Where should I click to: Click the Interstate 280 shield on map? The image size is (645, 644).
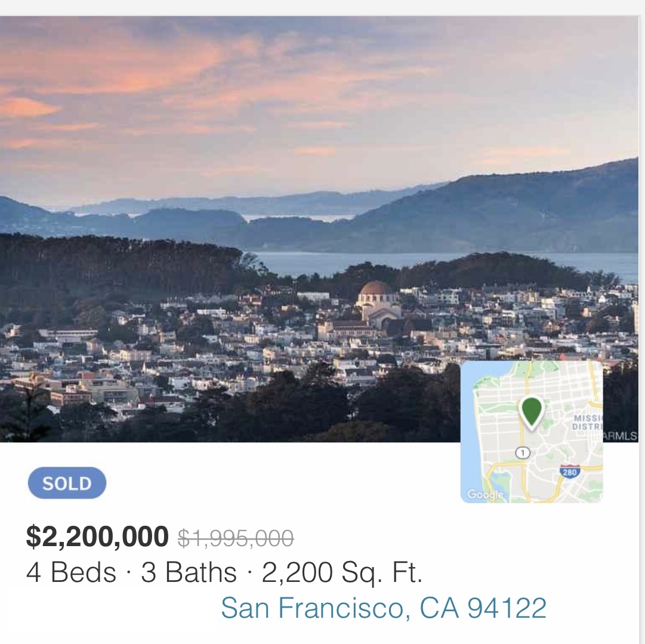[x=570, y=472]
